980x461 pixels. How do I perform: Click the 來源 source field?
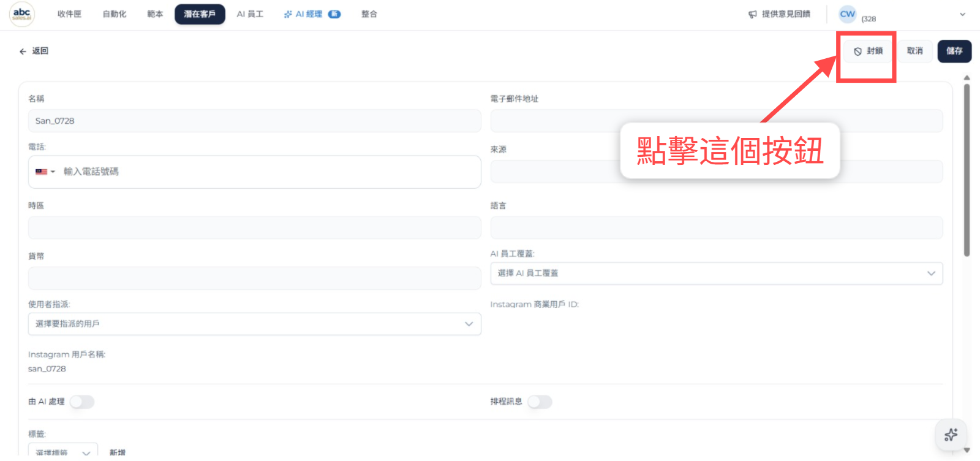pyautogui.click(x=717, y=172)
